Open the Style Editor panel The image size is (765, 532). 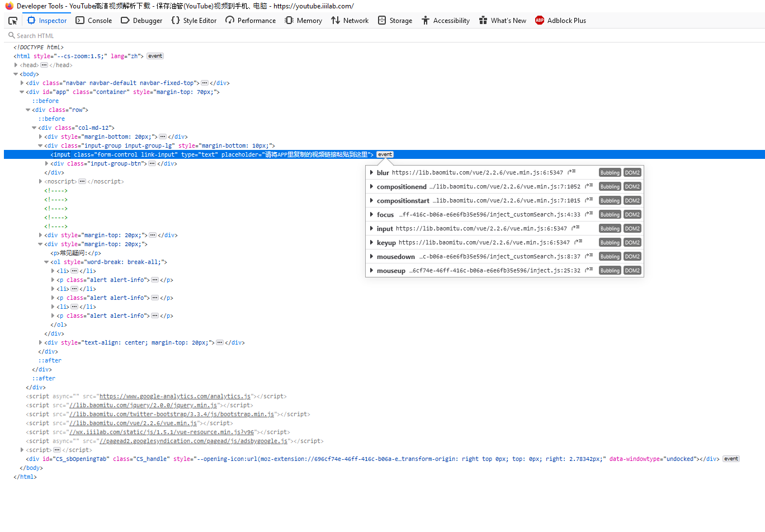(x=194, y=20)
